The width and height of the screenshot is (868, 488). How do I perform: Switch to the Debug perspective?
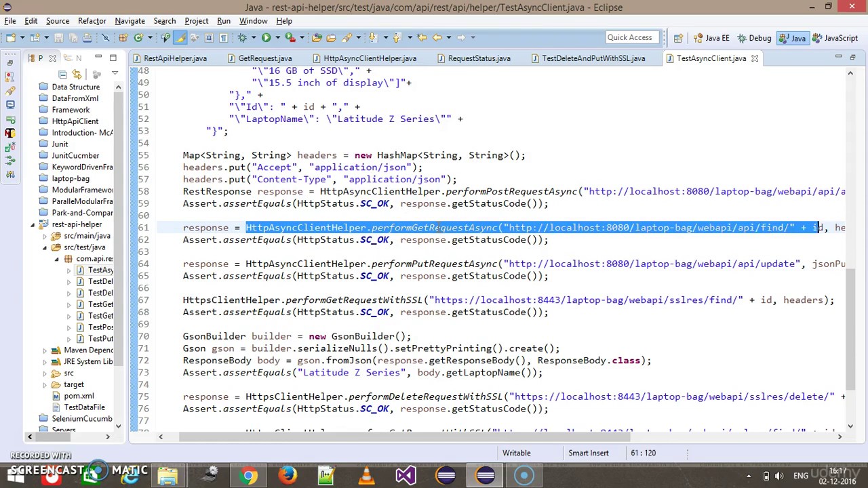click(754, 38)
